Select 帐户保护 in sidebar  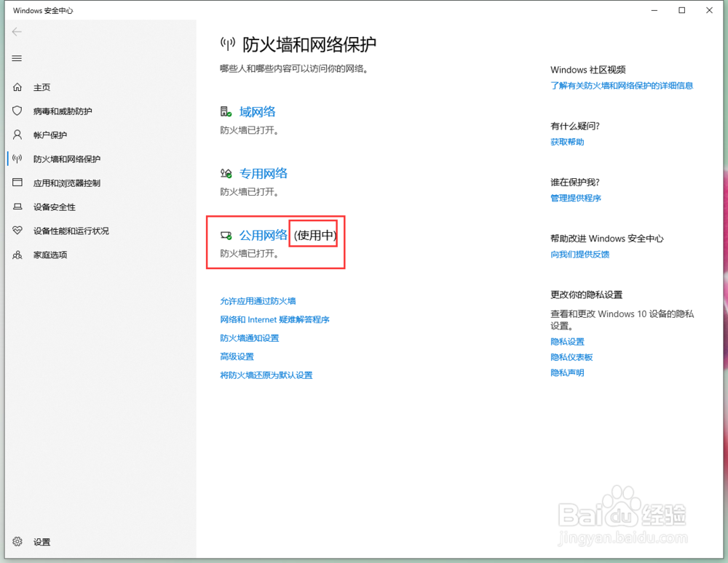[50, 135]
